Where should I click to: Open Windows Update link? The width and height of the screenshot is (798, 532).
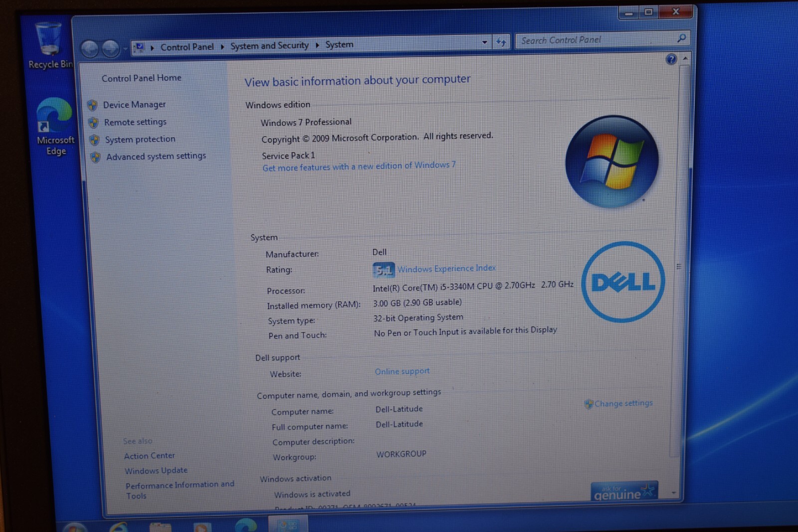156,471
